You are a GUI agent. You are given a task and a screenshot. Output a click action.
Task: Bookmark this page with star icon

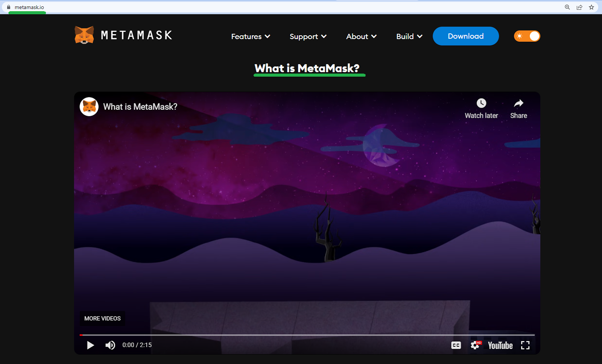pos(591,7)
